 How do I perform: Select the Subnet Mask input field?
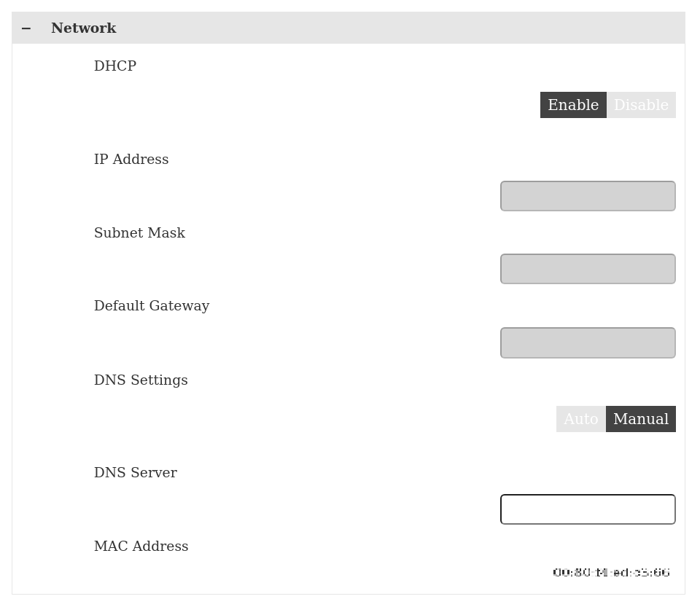[588, 269]
